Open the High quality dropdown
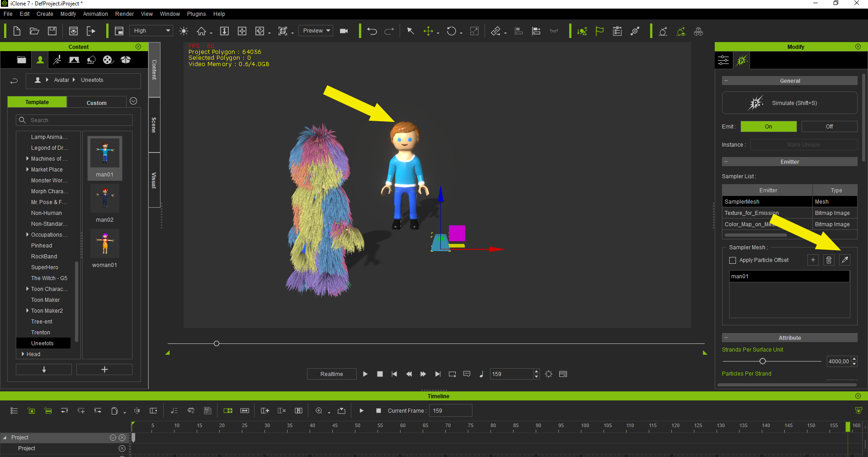Viewport: 868px width, 457px height. tap(151, 31)
